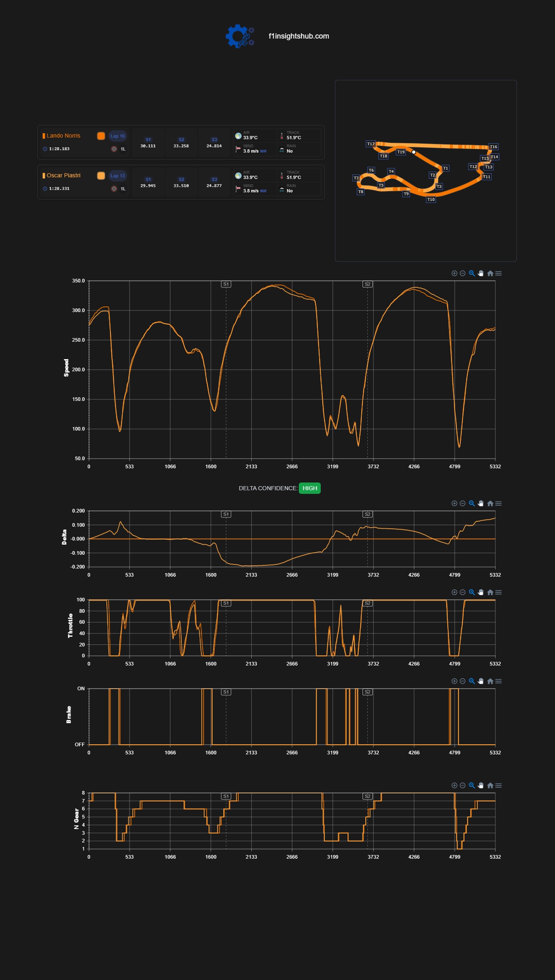Open hamburger menu on Speed chart
Screen dimensions: 555x980
click(x=499, y=273)
